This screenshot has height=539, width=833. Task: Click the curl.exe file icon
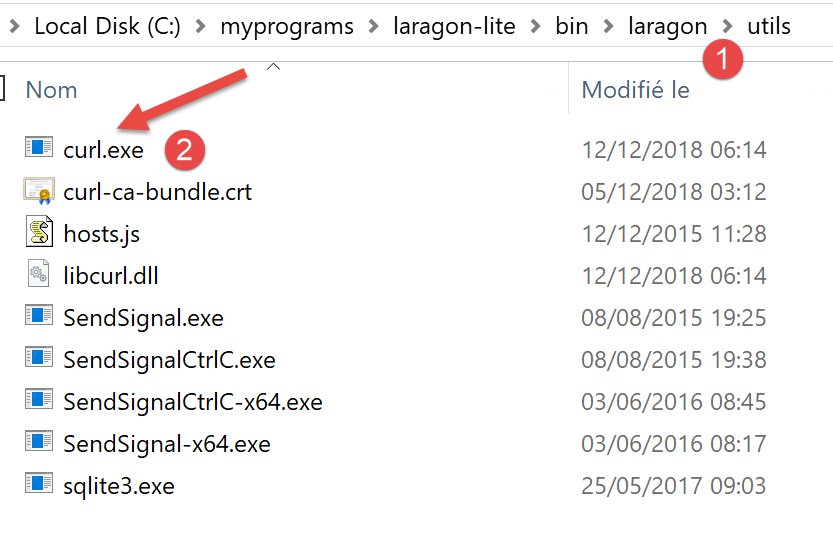(x=38, y=149)
